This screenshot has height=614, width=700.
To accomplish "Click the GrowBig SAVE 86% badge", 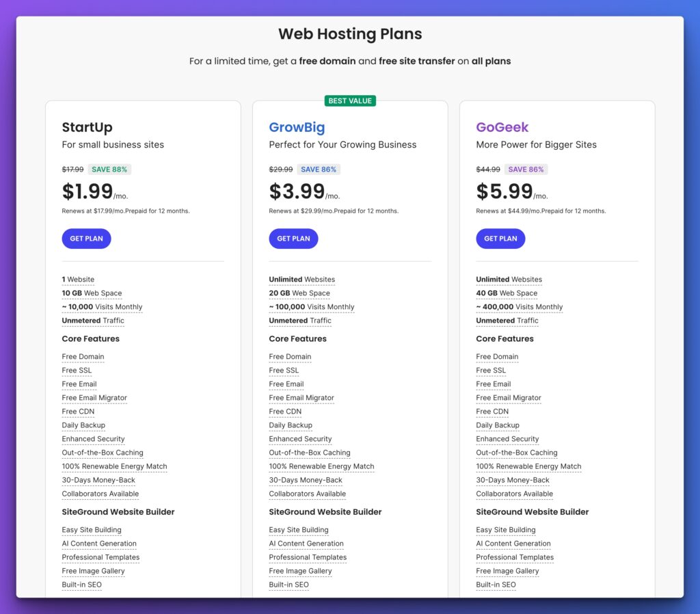I will (319, 170).
